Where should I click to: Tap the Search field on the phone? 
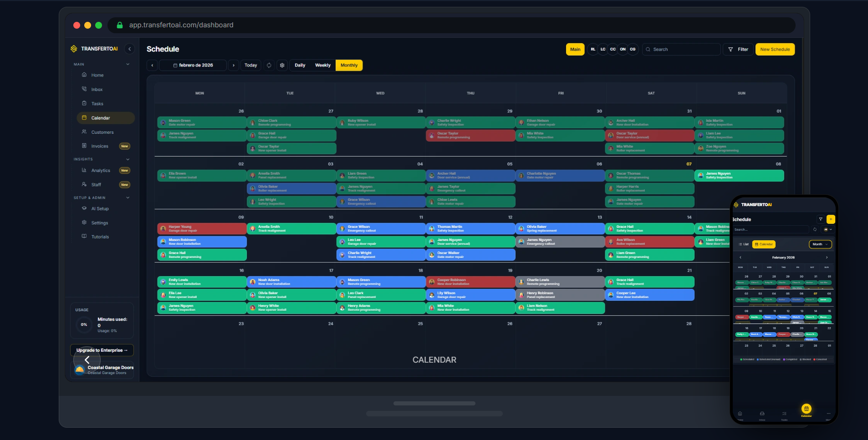click(x=771, y=229)
